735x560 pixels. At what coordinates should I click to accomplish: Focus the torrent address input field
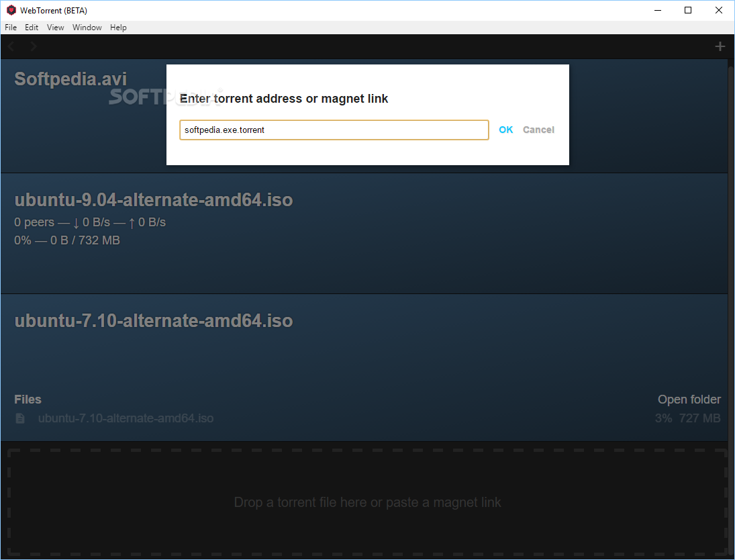[334, 130]
